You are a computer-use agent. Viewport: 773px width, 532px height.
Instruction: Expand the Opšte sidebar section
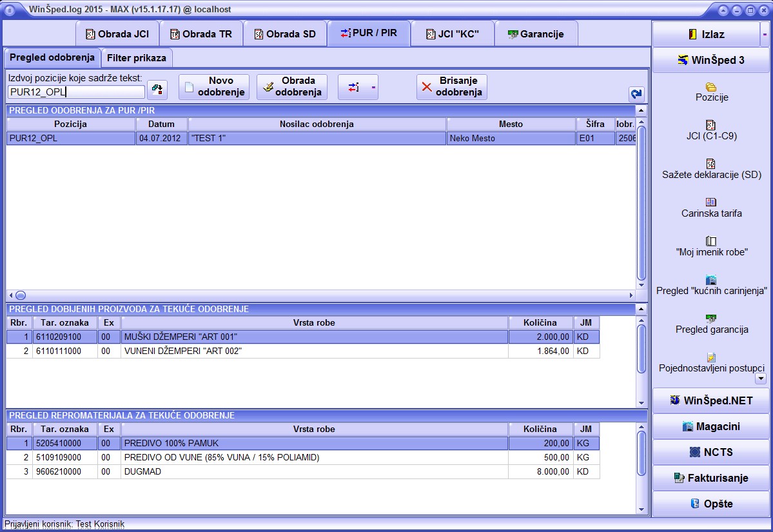711,504
